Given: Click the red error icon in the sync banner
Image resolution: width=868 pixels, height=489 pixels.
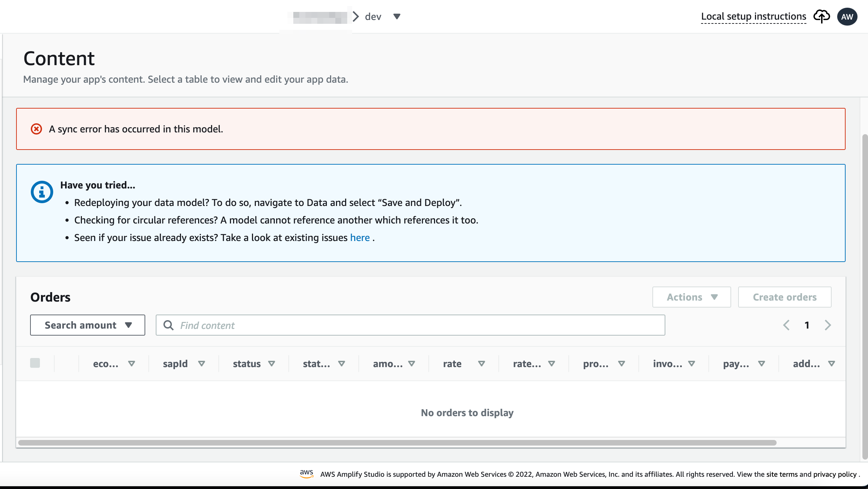Looking at the screenshot, I should click(x=36, y=129).
